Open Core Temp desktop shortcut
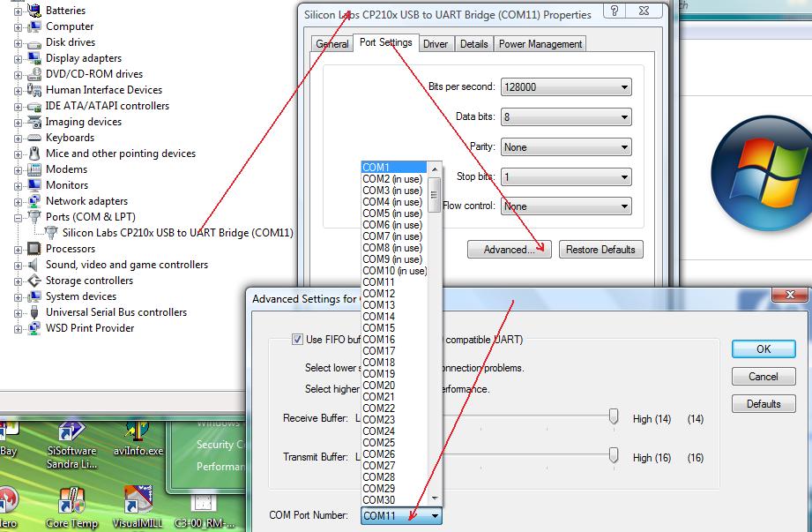This screenshot has height=532, width=812. point(70,501)
